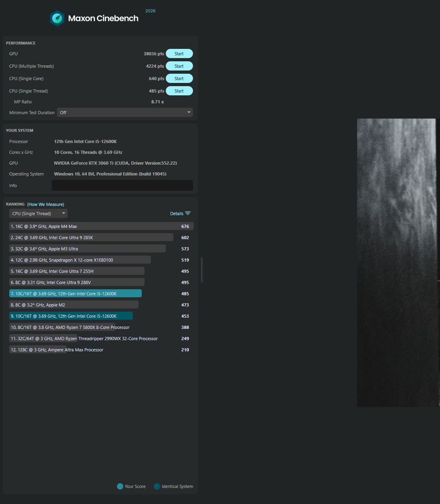Select the Apple M3 Ultra ranking row
The width and height of the screenshot is (440, 504).
pos(101,249)
